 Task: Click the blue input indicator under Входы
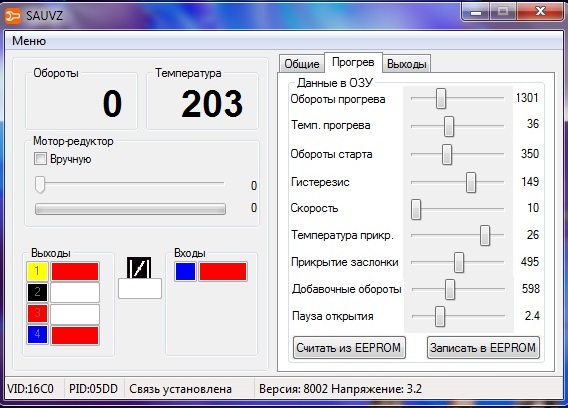pyautogui.click(x=185, y=271)
